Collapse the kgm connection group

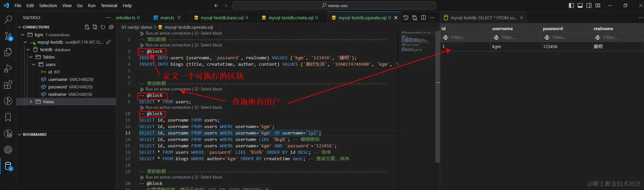pyautogui.click(x=23, y=35)
